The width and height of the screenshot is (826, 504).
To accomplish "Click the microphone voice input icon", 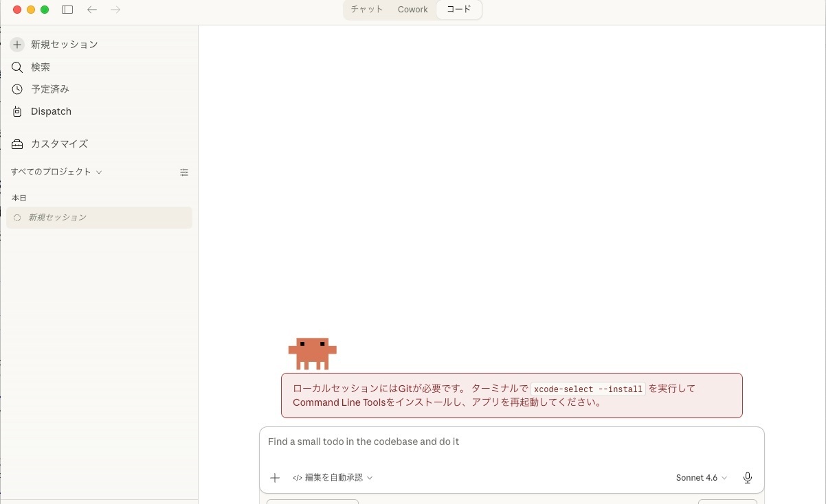I will (x=748, y=478).
